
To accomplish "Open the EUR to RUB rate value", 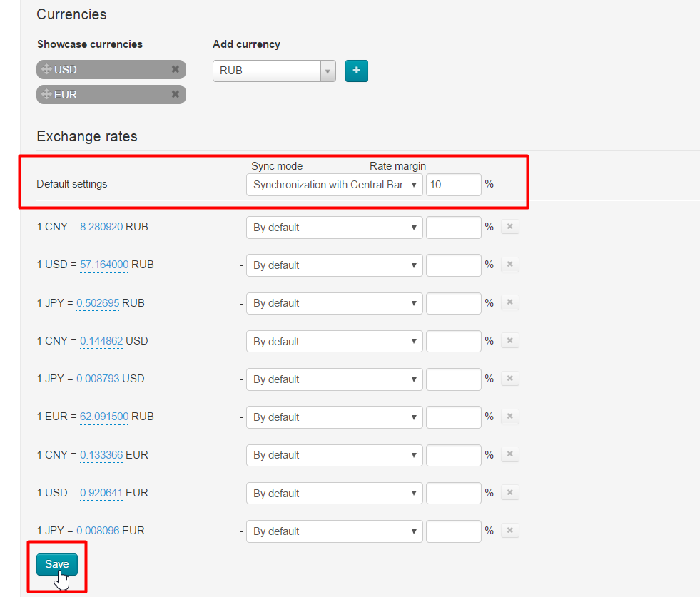I will pos(104,417).
